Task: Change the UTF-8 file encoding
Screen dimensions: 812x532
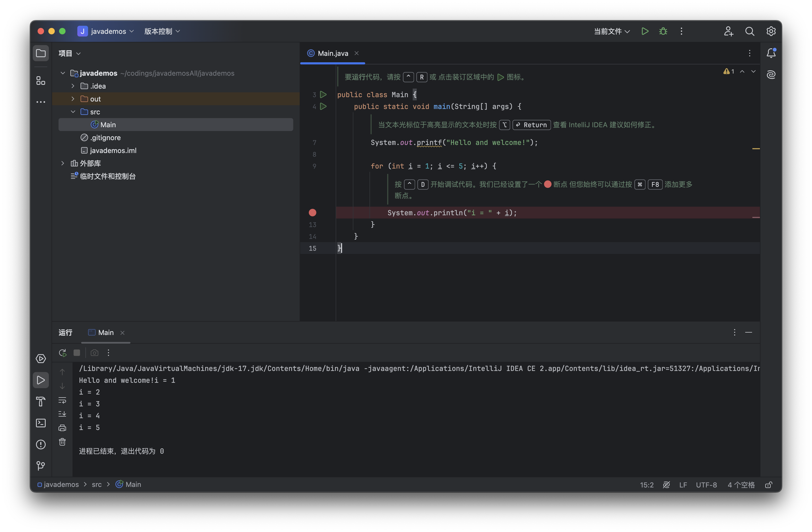Action: pos(706,484)
